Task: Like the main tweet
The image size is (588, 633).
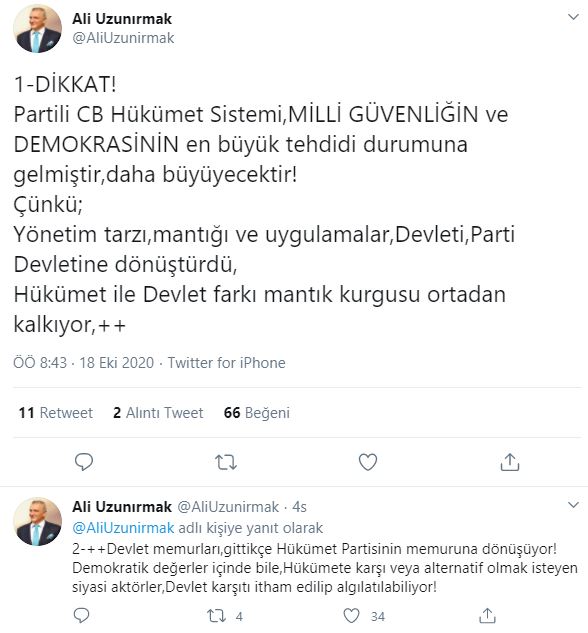Action: tap(368, 462)
